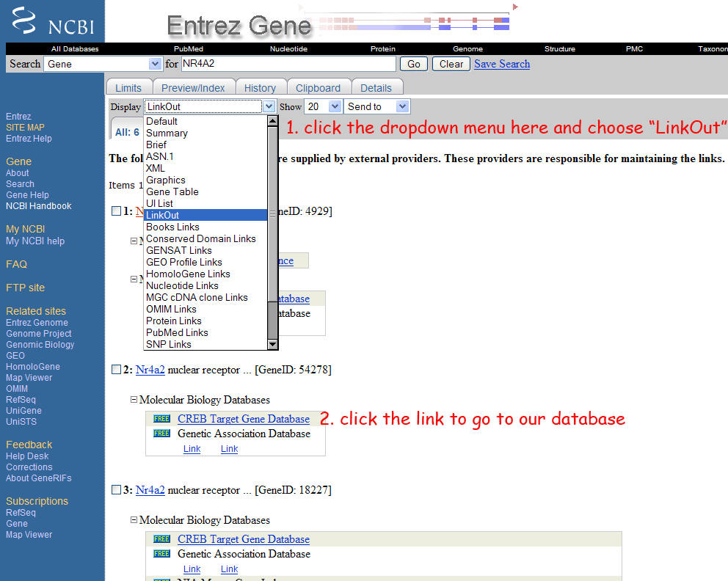The width and height of the screenshot is (728, 581).
Task: Click All Databases in top bar
Action: (x=75, y=48)
